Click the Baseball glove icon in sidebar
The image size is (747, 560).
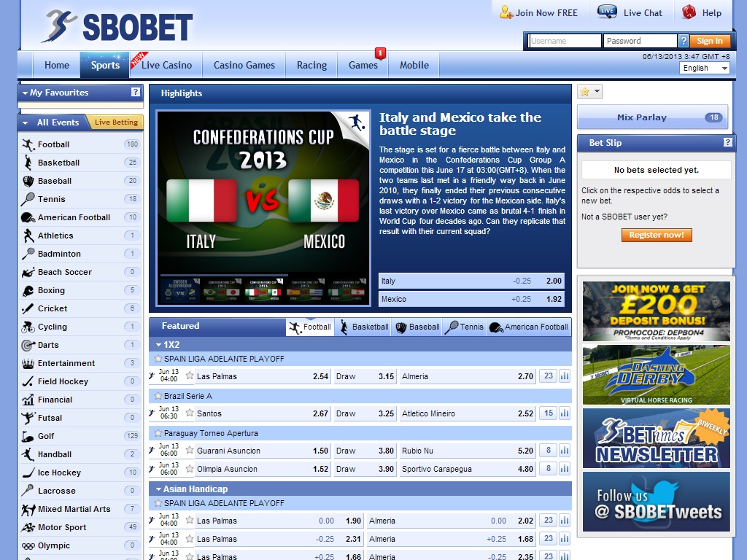28,181
